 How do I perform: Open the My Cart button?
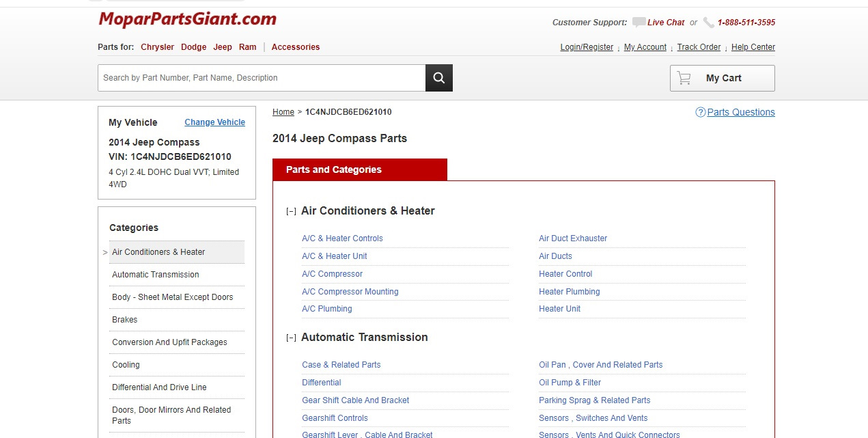point(723,78)
